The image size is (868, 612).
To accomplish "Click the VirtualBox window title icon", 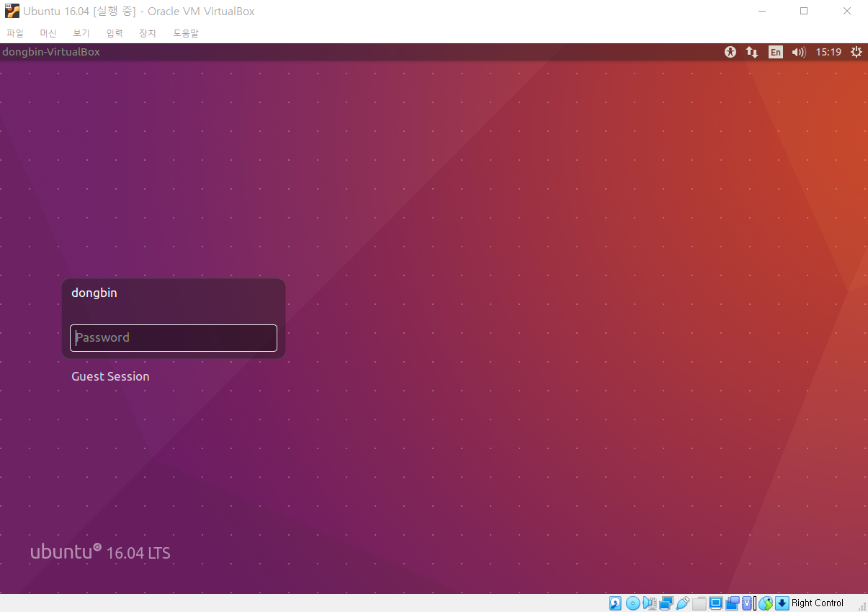I will point(12,11).
